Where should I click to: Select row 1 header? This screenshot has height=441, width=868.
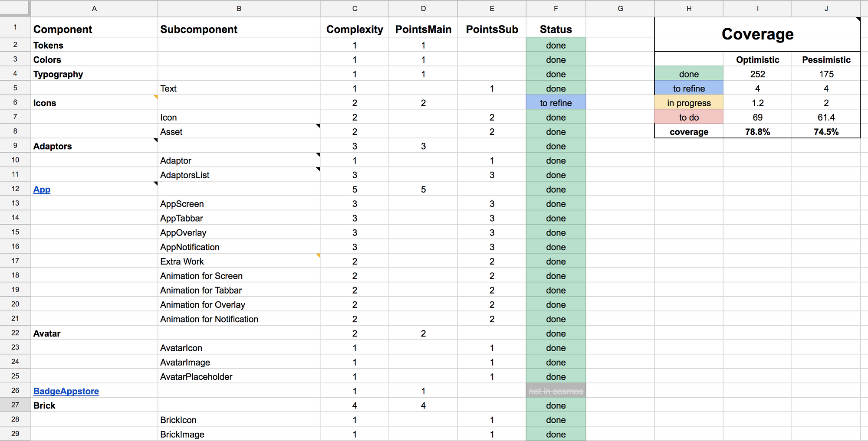[15, 27]
